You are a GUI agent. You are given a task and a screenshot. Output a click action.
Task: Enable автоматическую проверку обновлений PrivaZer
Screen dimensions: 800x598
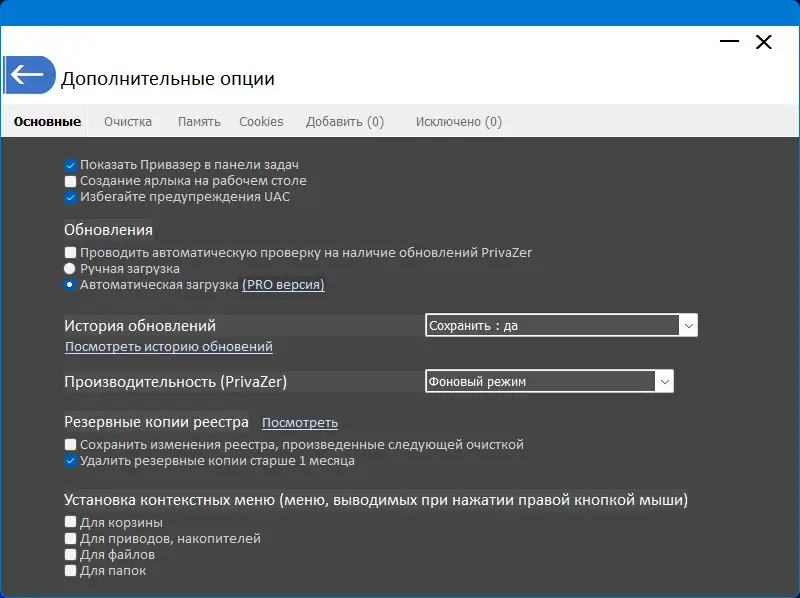[69, 252]
